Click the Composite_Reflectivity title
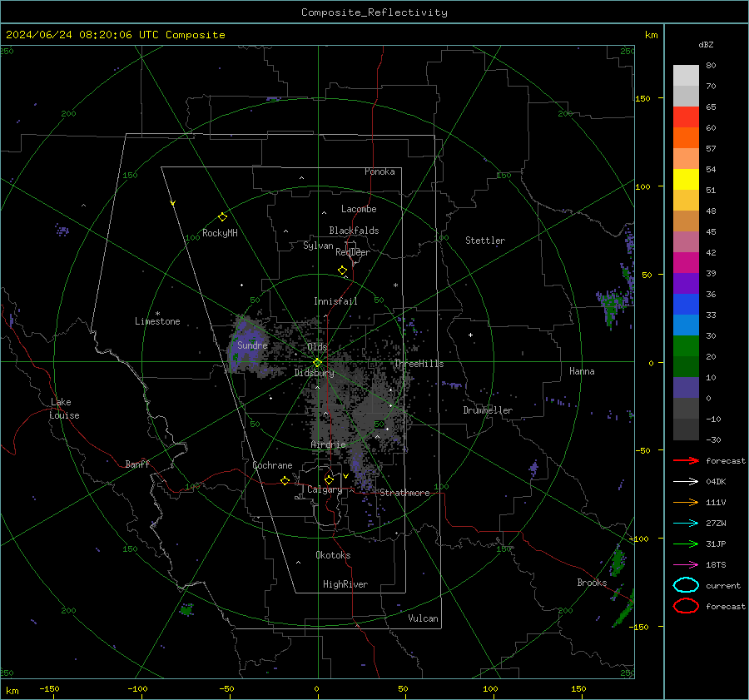749x700 pixels. [x=374, y=12]
